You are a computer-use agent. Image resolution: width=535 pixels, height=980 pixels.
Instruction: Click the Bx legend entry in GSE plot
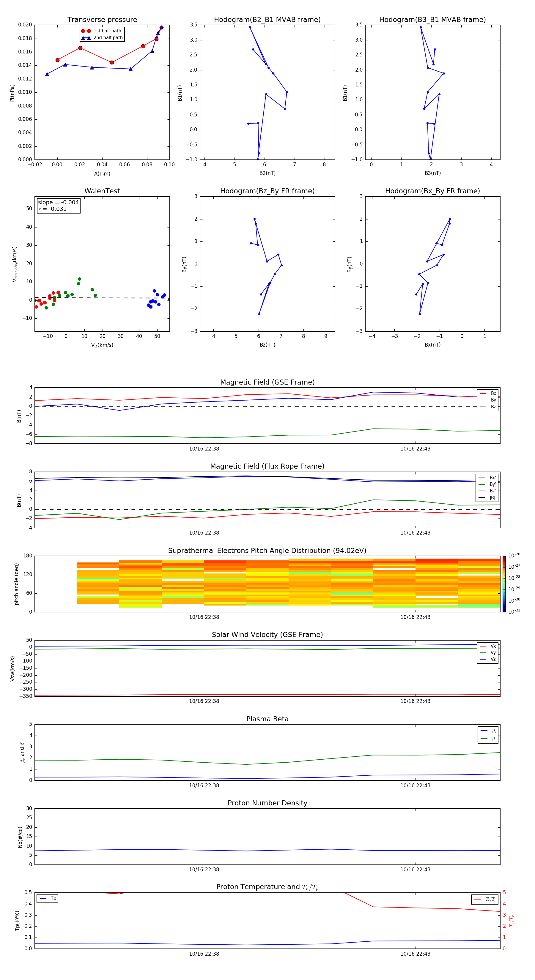tap(488, 393)
